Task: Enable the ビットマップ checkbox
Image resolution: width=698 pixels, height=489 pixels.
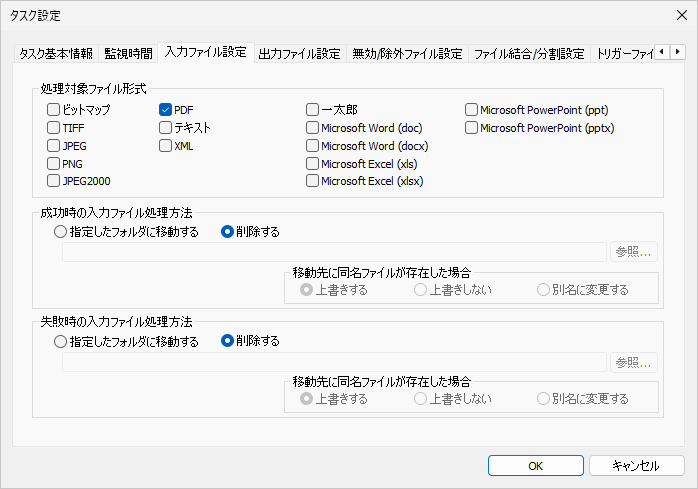Action: [x=54, y=110]
